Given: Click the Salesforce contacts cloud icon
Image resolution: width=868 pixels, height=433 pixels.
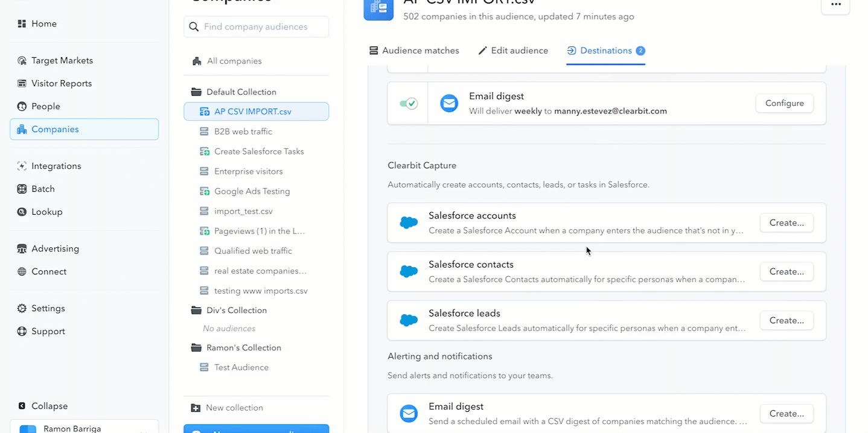Looking at the screenshot, I should tap(409, 271).
